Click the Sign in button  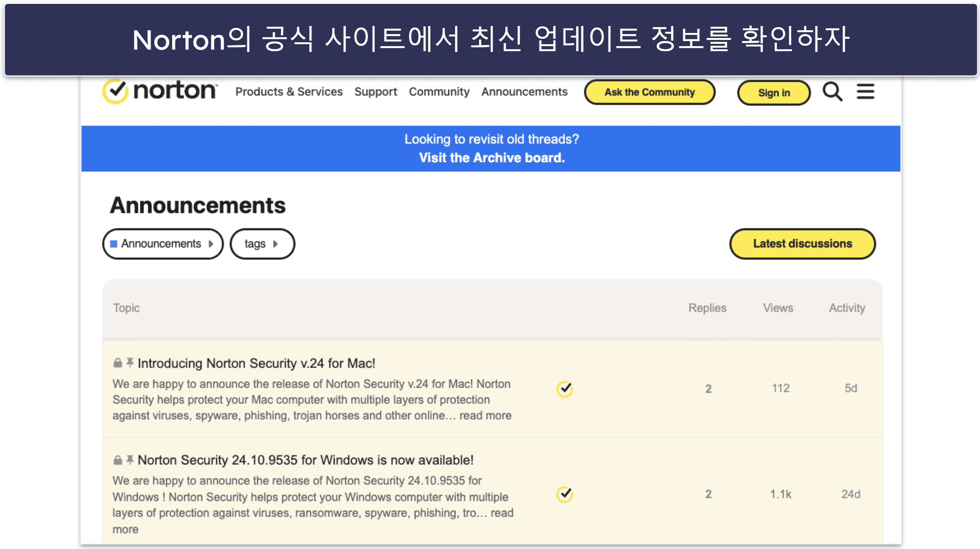pos(773,93)
